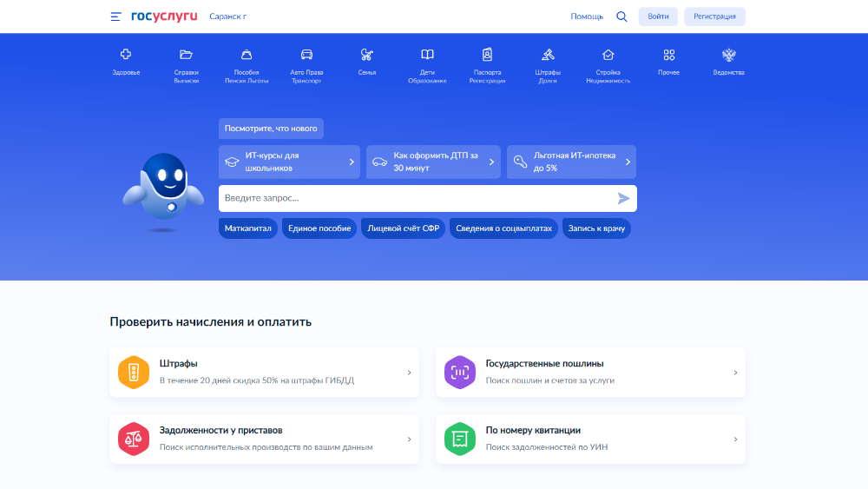Select Маткапитал quick tag
The image size is (868, 489).
tap(248, 228)
